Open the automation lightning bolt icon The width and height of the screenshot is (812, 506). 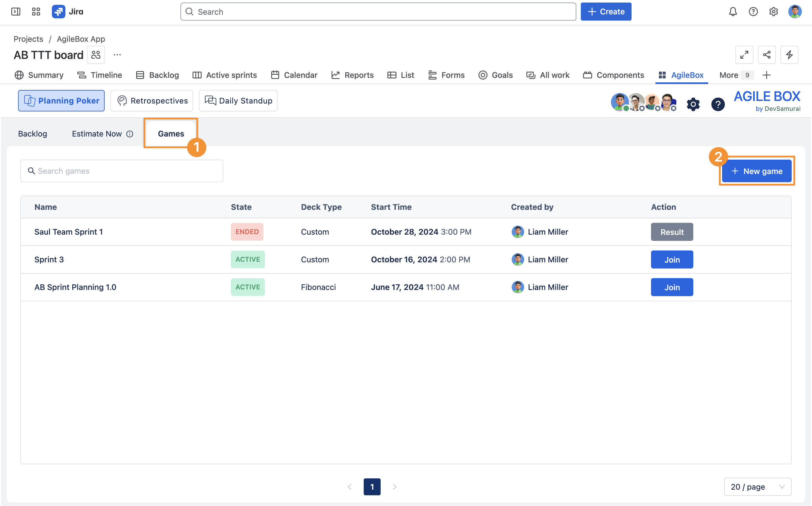789,55
